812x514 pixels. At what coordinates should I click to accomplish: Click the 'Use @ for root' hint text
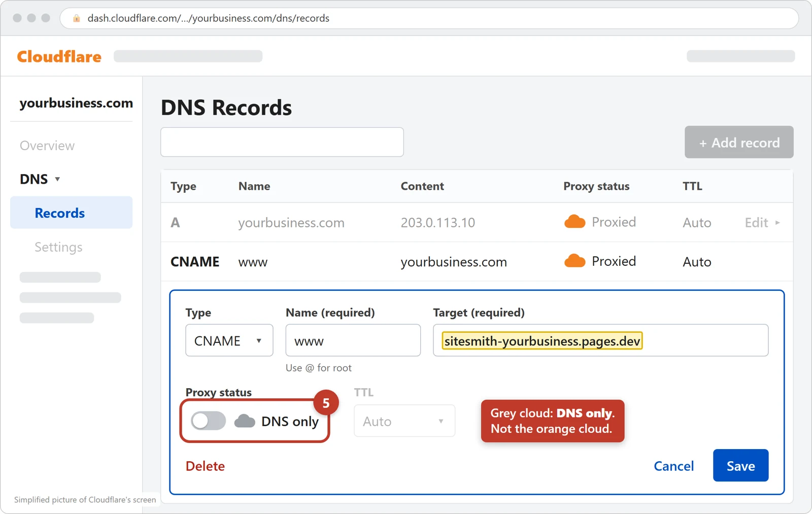click(319, 368)
